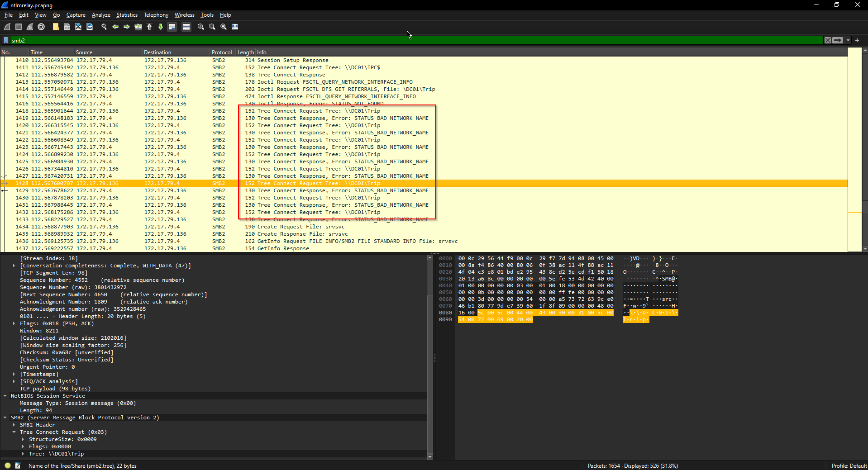Open the Wireless menu

point(184,15)
